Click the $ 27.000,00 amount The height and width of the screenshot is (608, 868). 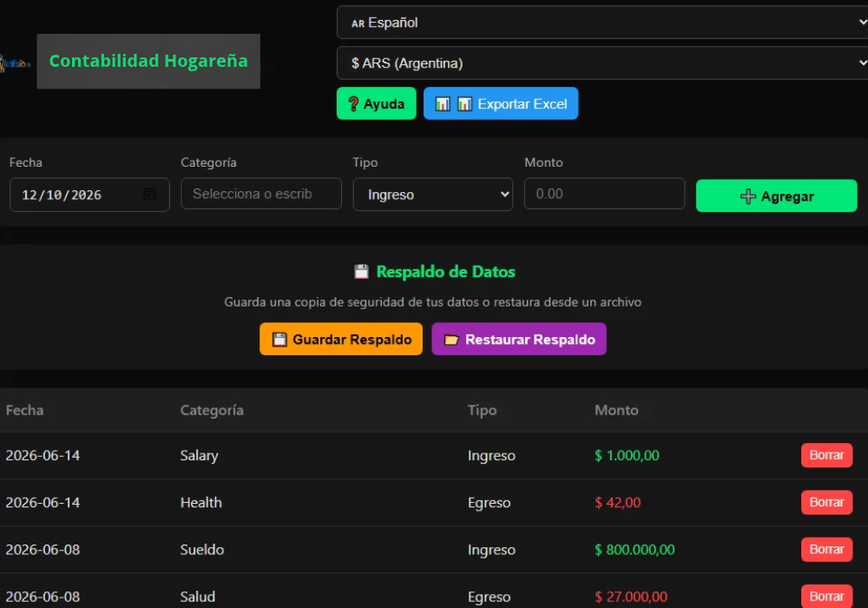coord(631,597)
